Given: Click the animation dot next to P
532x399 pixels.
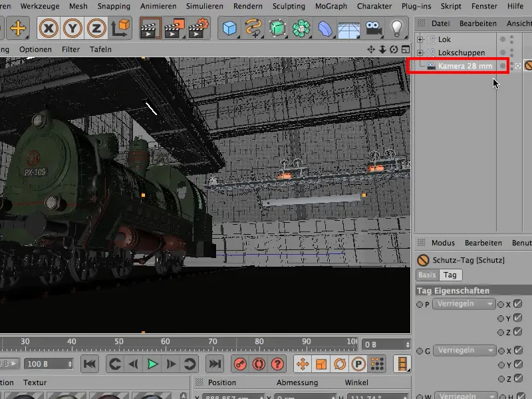Looking at the screenshot, I should pyautogui.click(x=420, y=305).
